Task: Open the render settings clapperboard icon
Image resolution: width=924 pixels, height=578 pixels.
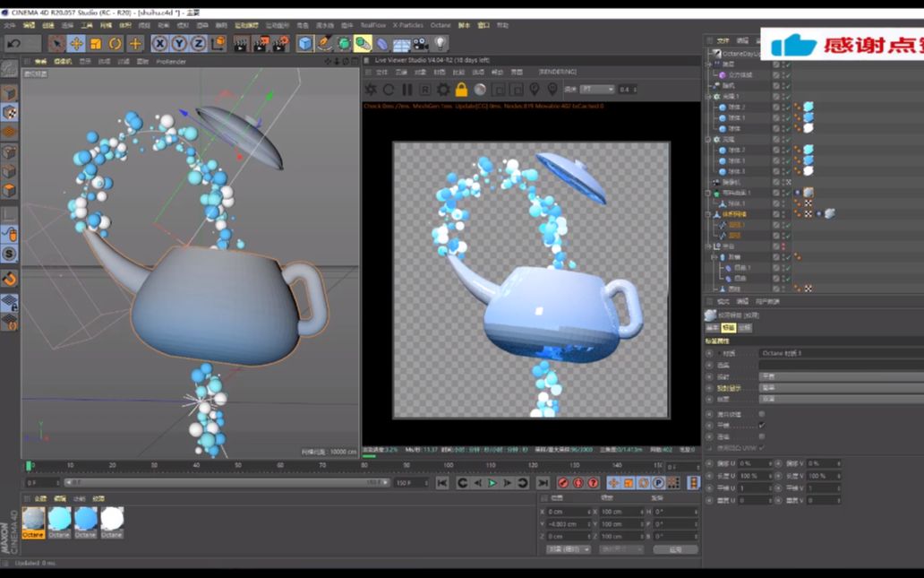Action: click(278, 43)
